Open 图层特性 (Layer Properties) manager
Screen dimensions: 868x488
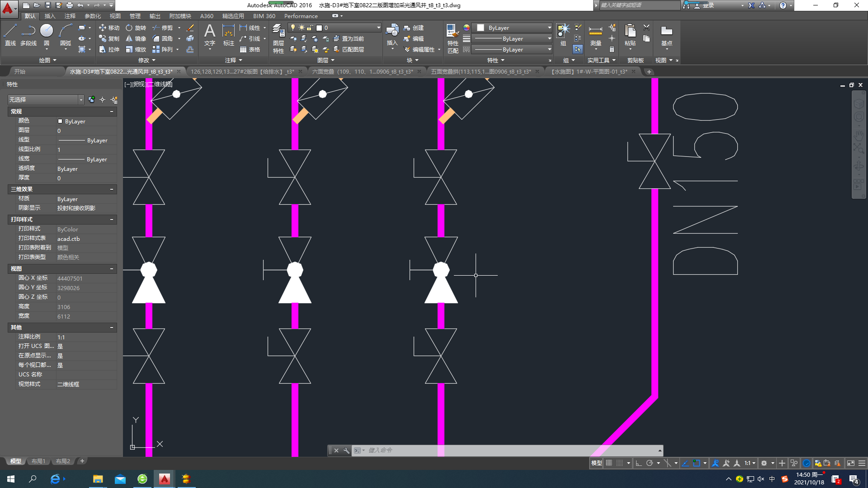pos(278,39)
